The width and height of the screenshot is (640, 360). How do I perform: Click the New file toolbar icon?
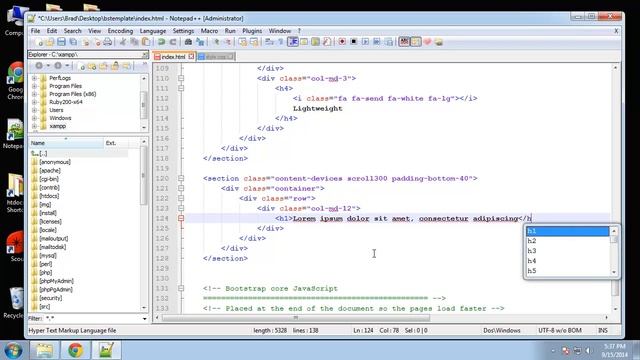click(x=38, y=42)
